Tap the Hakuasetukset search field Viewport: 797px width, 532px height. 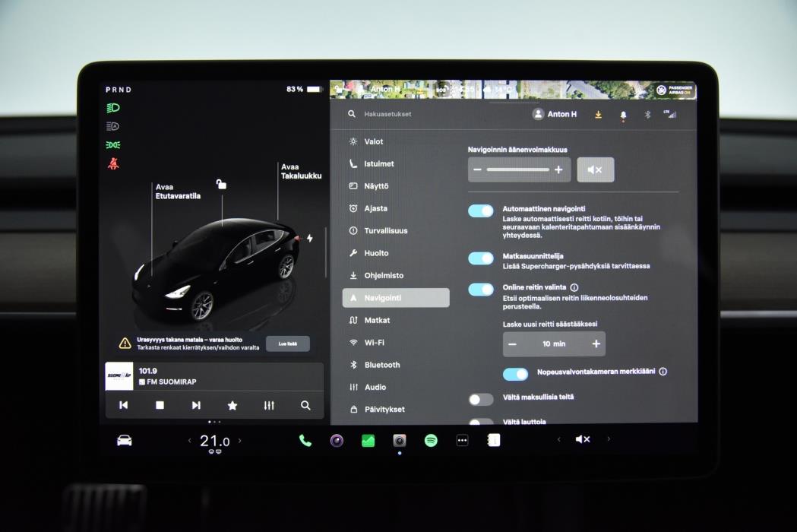coord(395,114)
